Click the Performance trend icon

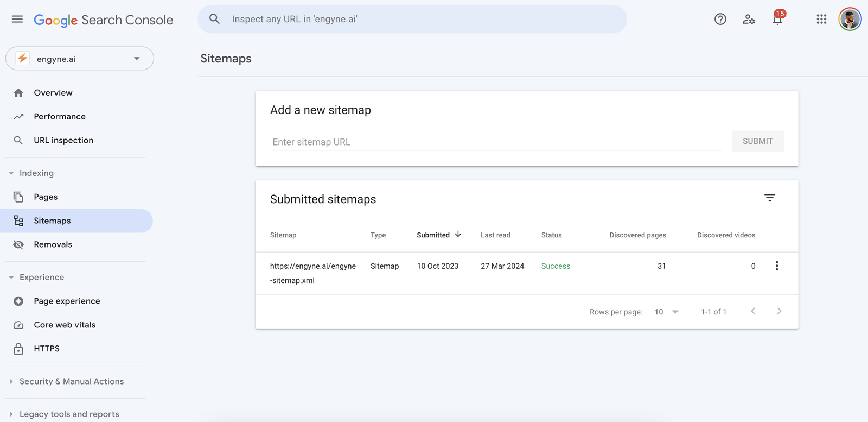18,117
